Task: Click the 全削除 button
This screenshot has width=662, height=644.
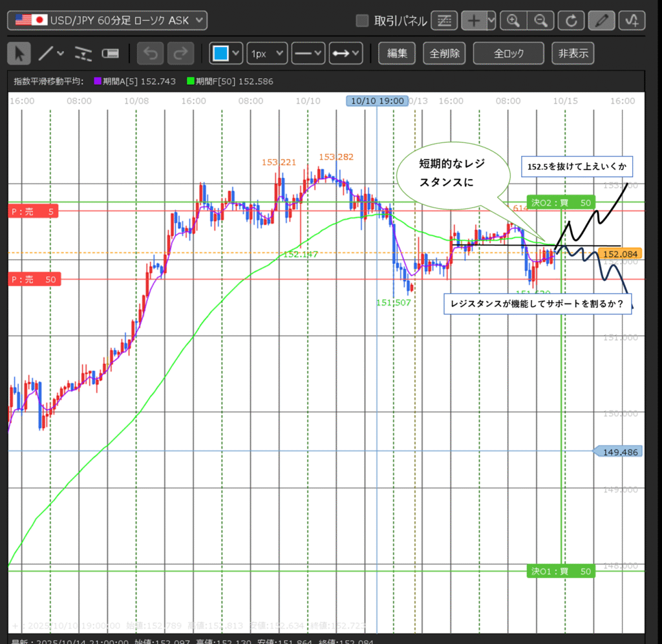Action: point(444,54)
